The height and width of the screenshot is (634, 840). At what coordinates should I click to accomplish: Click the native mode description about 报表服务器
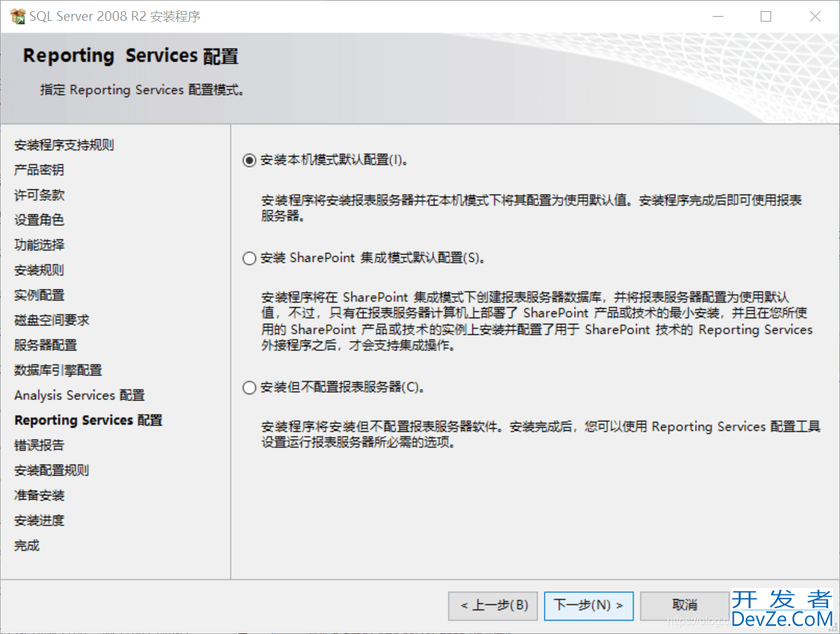click(531, 208)
